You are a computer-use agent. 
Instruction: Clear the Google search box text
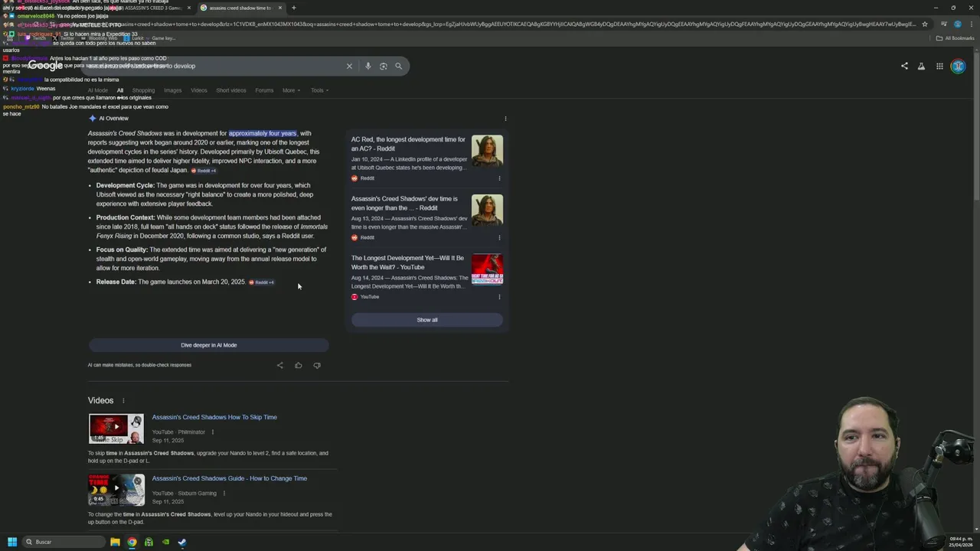(x=349, y=66)
